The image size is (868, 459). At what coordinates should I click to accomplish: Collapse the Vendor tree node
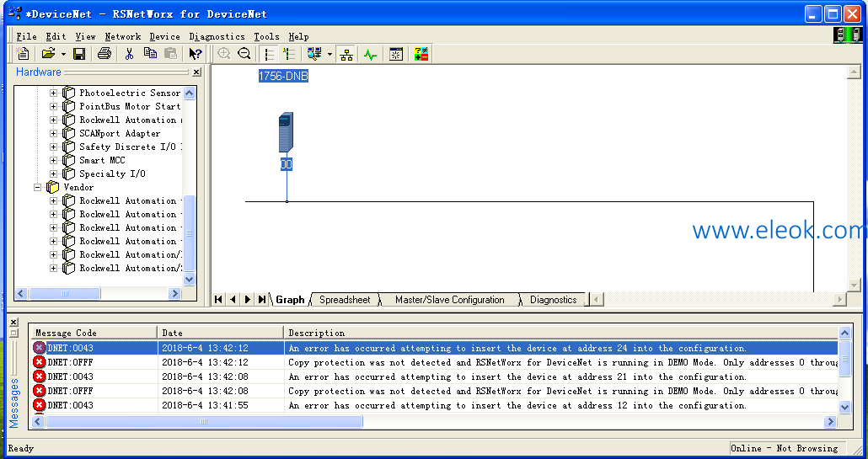coord(38,187)
